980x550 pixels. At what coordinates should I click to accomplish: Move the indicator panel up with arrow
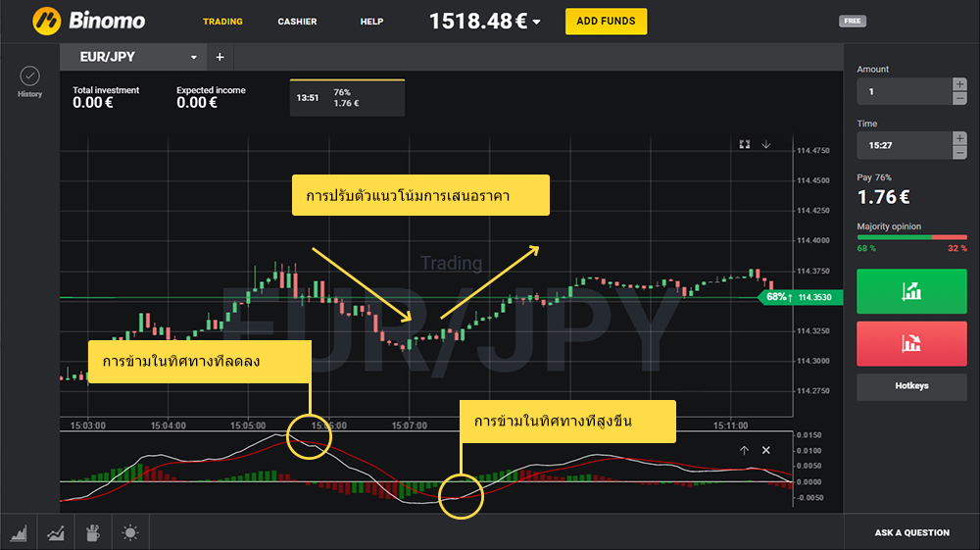(744, 450)
